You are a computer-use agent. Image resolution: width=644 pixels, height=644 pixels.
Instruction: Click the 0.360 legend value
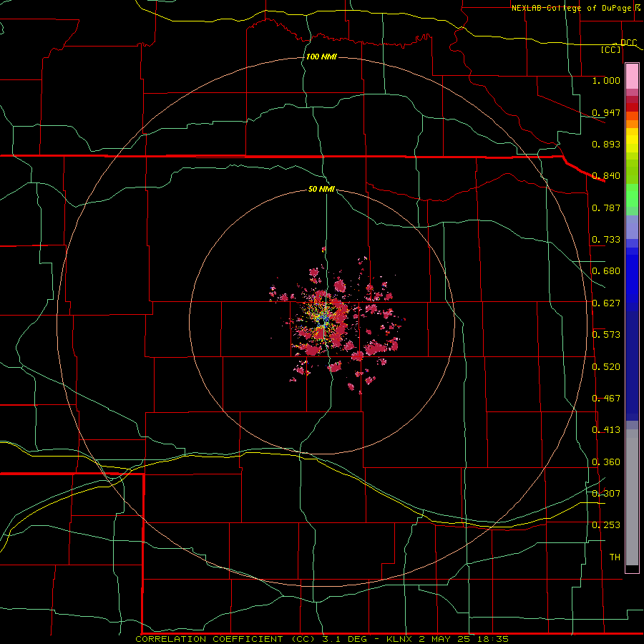[606, 462]
